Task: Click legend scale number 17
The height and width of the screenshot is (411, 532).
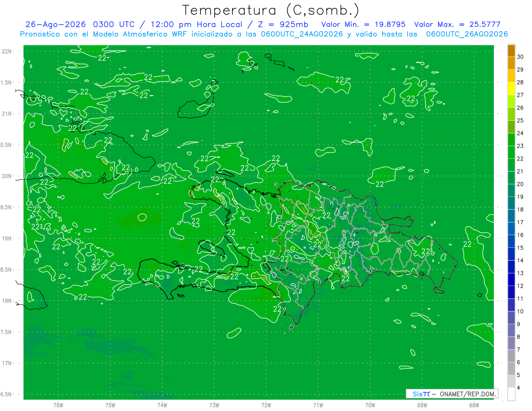Action: coord(520,222)
